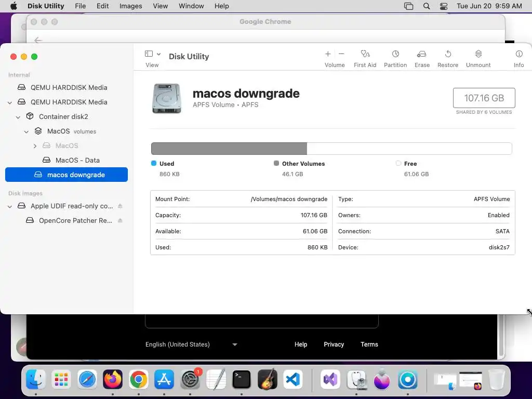Toggle sidebar View icon
This screenshot has width=532, height=399.
point(149,54)
